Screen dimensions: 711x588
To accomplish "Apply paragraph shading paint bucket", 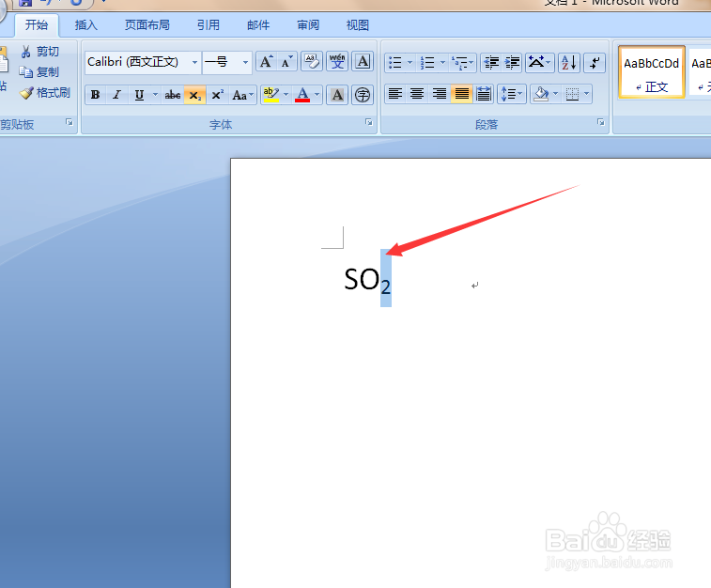I will coord(541,94).
